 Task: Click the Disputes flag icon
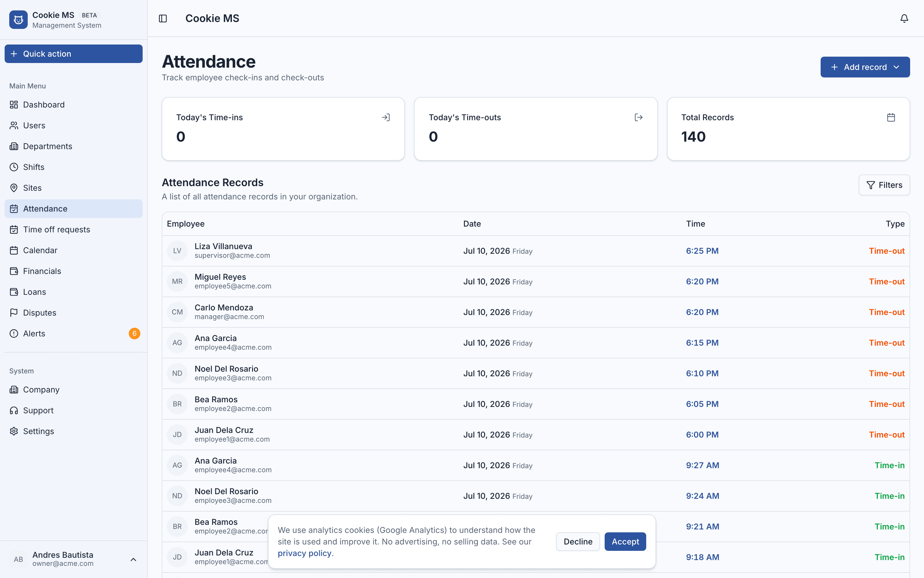[x=14, y=313]
